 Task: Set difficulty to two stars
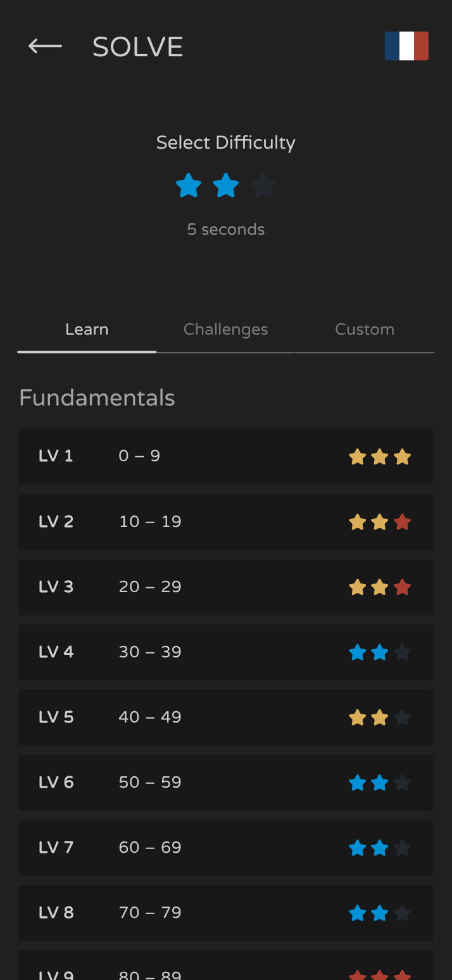click(x=226, y=186)
